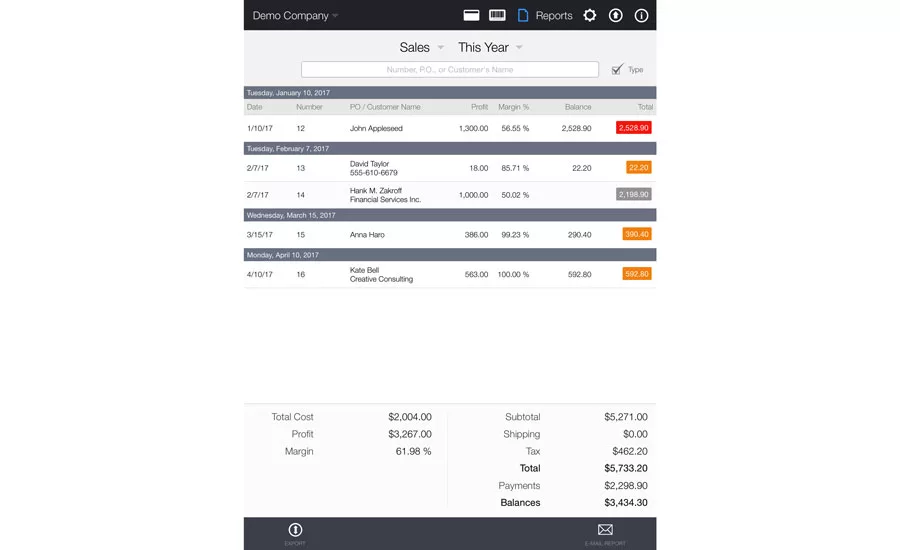Sort by the Profit column header

tap(479, 107)
